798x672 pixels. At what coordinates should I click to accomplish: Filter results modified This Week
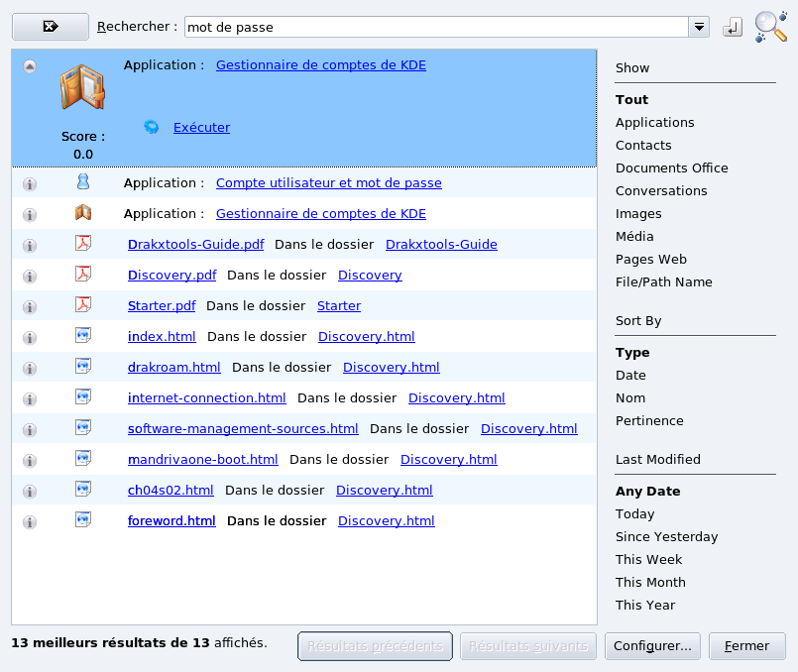click(x=648, y=559)
